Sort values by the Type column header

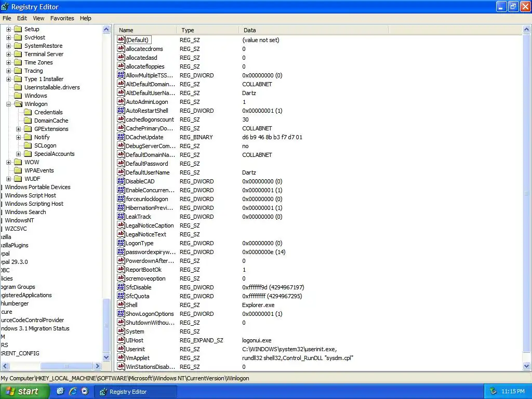(207, 30)
